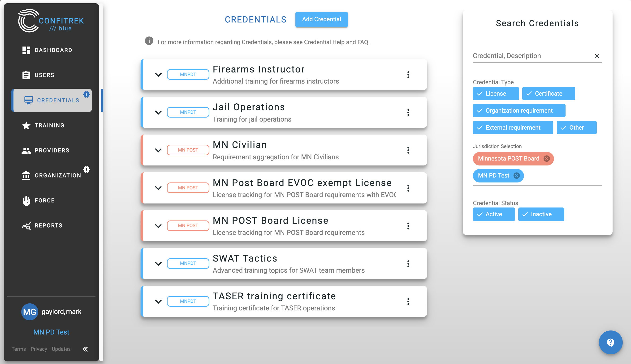The height and width of the screenshot is (364, 631).
Task: Expand the SWAT Tactics credential
Action: 158,263
